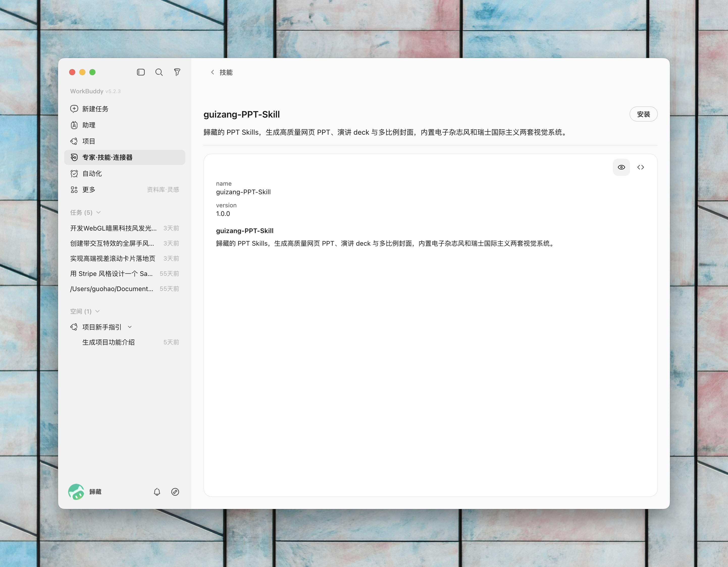Click the 更多 grid-plus icon

pyautogui.click(x=74, y=190)
